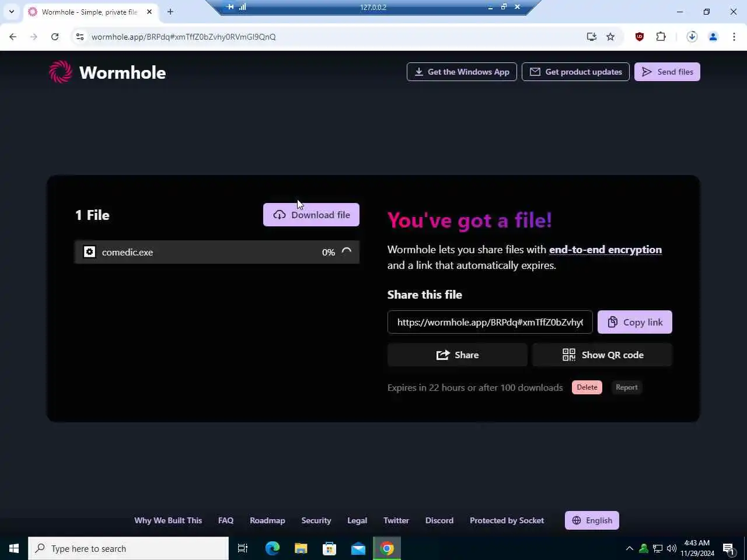The height and width of the screenshot is (560, 747).
Task: Click the Report button
Action: (627, 387)
